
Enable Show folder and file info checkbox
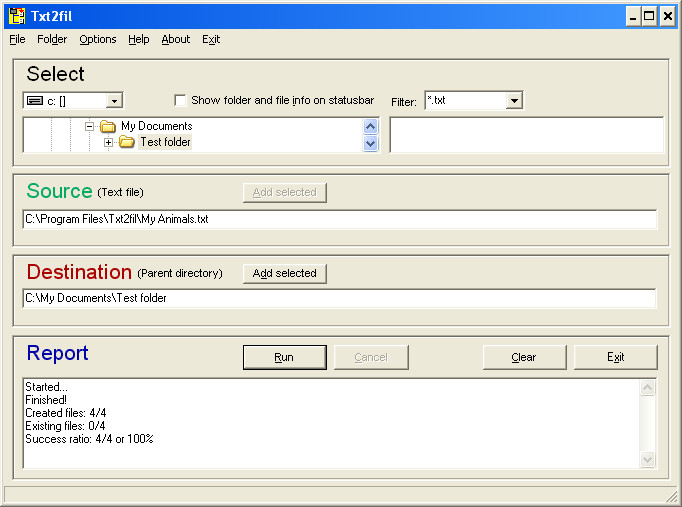pos(180,100)
